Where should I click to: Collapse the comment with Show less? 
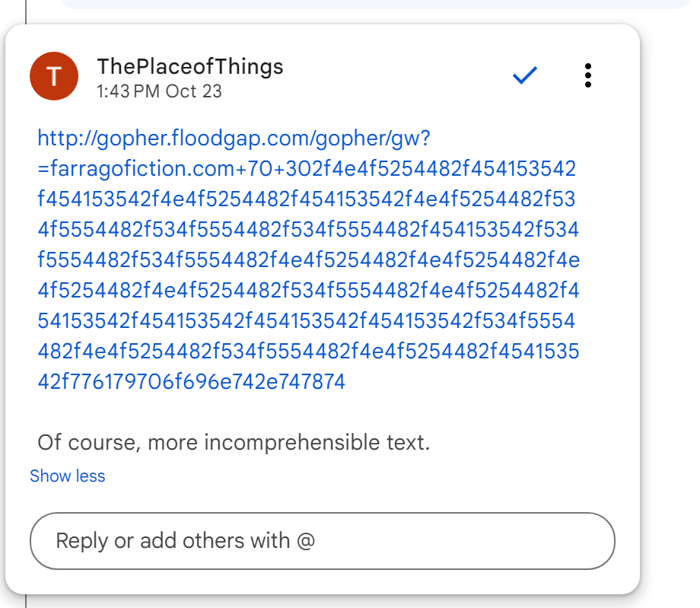point(67,476)
